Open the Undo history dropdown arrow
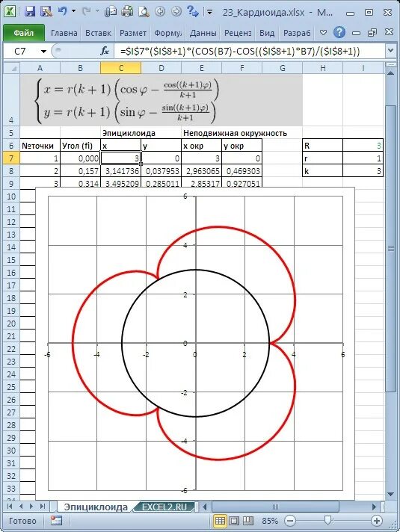The image size is (400, 532). 74,12
